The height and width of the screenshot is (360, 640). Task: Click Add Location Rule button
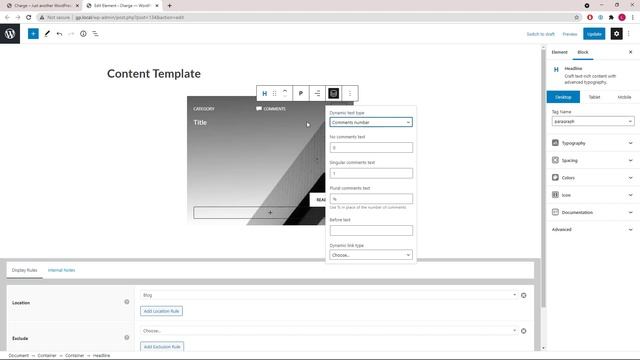pos(162,311)
